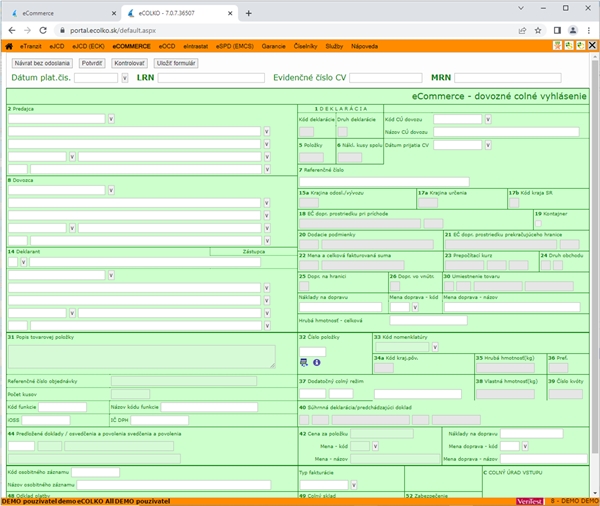Viewport: 600px width, 506px height.
Task: Focus the MRN input field
Action: [508, 78]
